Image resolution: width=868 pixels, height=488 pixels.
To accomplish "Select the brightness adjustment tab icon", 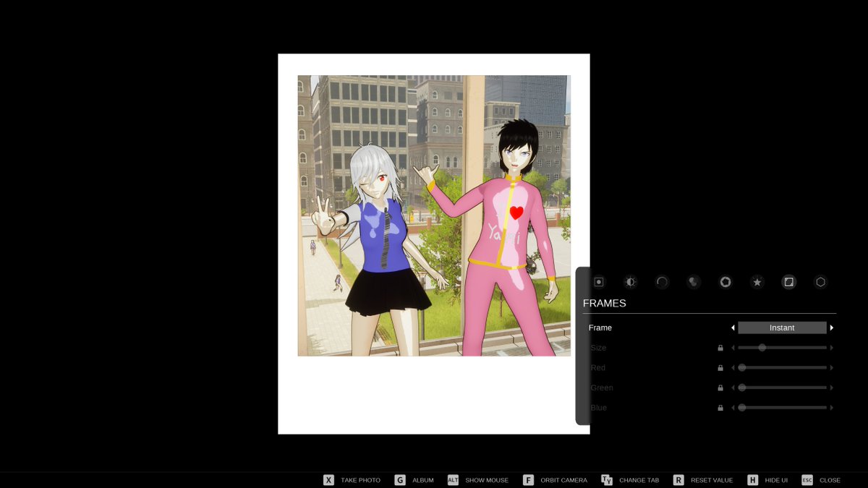I will click(x=630, y=282).
